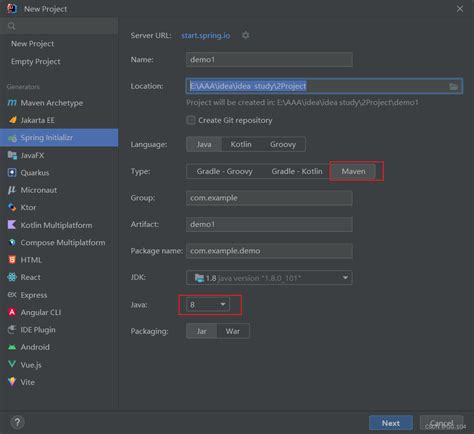
Task: Set packaging to War
Action: coord(232,331)
